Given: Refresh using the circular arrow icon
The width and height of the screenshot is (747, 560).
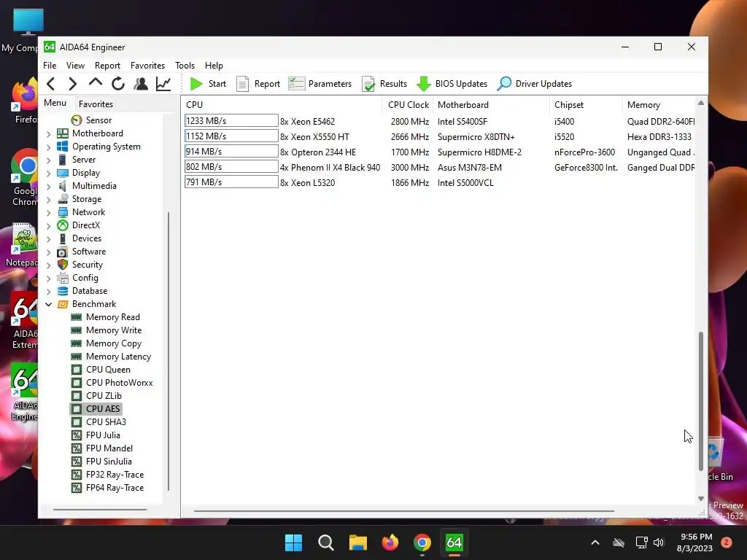Looking at the screenshot, I should pyautogui.click(x=117, y=84).
